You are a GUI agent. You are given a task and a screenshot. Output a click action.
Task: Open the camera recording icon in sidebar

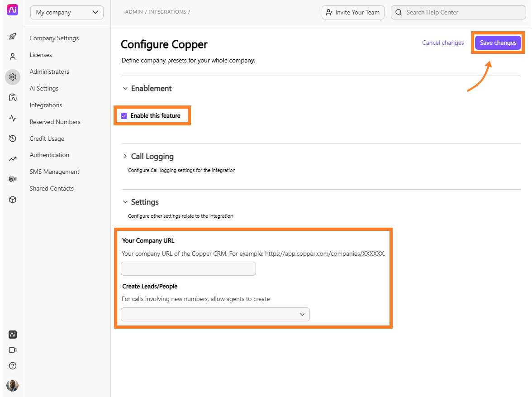(x=13, y=179)
